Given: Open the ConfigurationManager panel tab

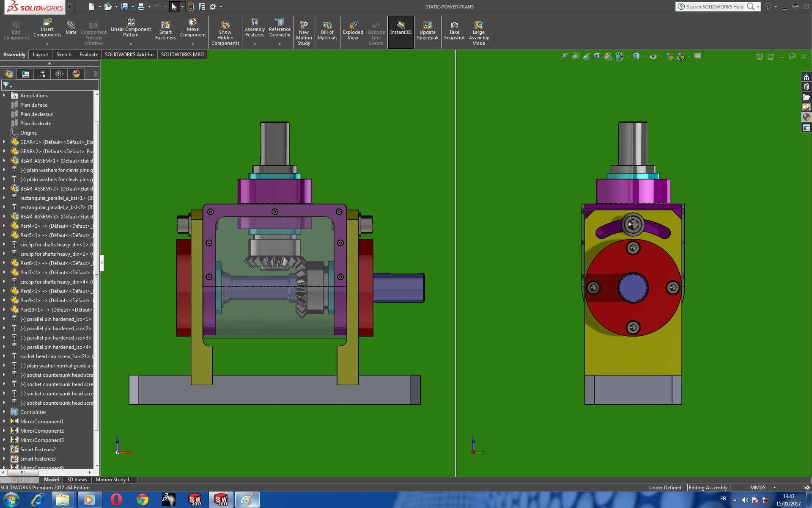Looking at the screenshot, I should [42, 74].
